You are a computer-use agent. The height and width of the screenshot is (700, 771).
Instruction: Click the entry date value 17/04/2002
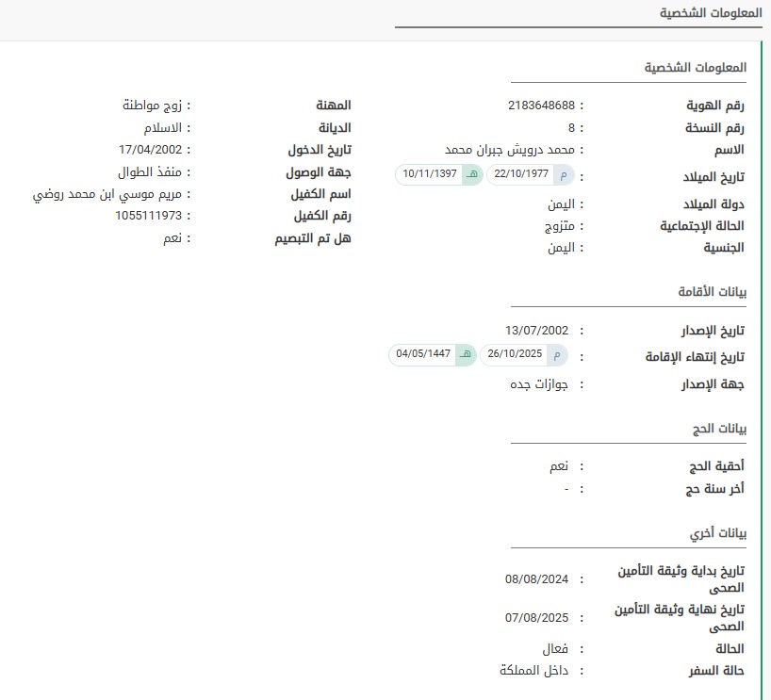coord(155,150)
